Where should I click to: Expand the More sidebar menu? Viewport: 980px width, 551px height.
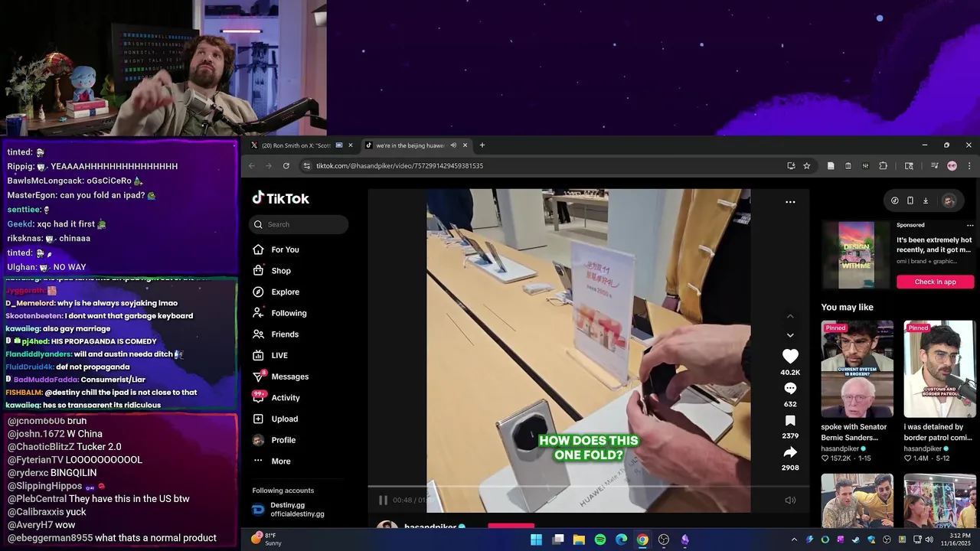coord(272,461)
